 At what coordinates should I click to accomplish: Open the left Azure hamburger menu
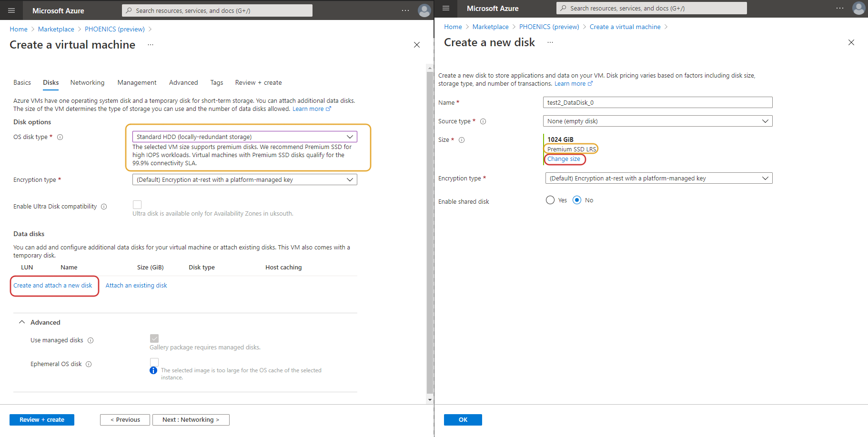[11, 10]
